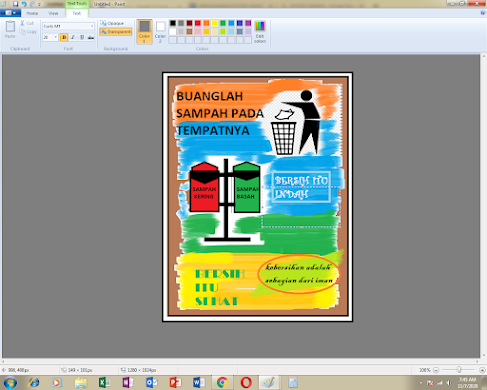Click the Save icon in the title bar
This screenshot has width=487, height=390.
tap(15, 4)
